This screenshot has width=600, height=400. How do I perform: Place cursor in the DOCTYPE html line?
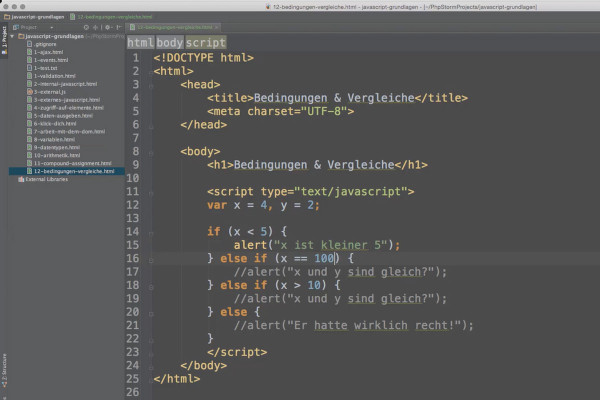click(x=204, y=58)
